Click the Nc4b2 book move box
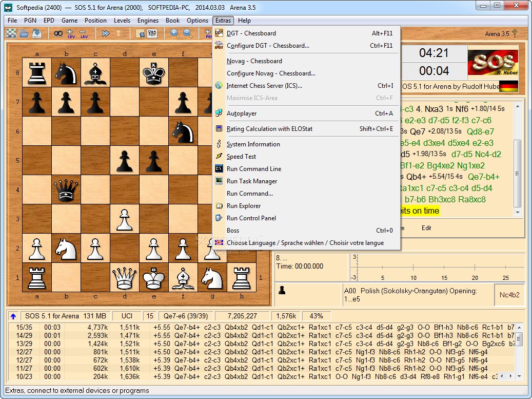The width and height of the screenshot is (532, 399). pyautogui.click(x=509, y=295)
